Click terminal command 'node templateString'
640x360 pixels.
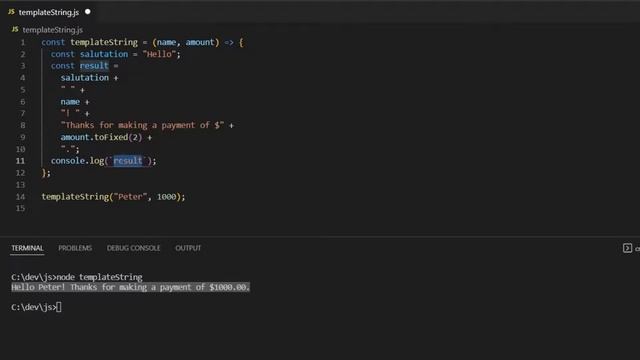click(x=99, y=277)
